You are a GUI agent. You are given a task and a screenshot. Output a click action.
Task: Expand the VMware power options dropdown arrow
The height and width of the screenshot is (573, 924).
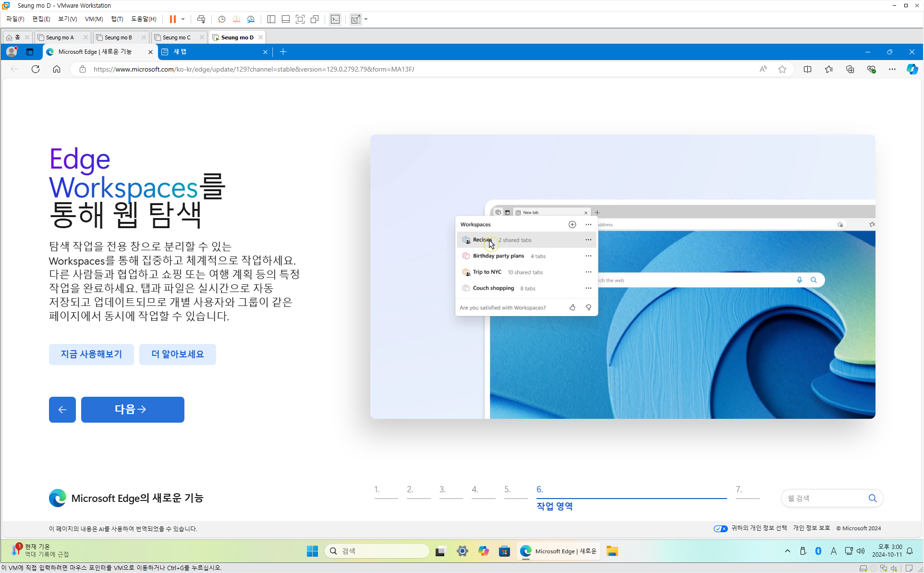pyautogui.click(x=183, y=19)
